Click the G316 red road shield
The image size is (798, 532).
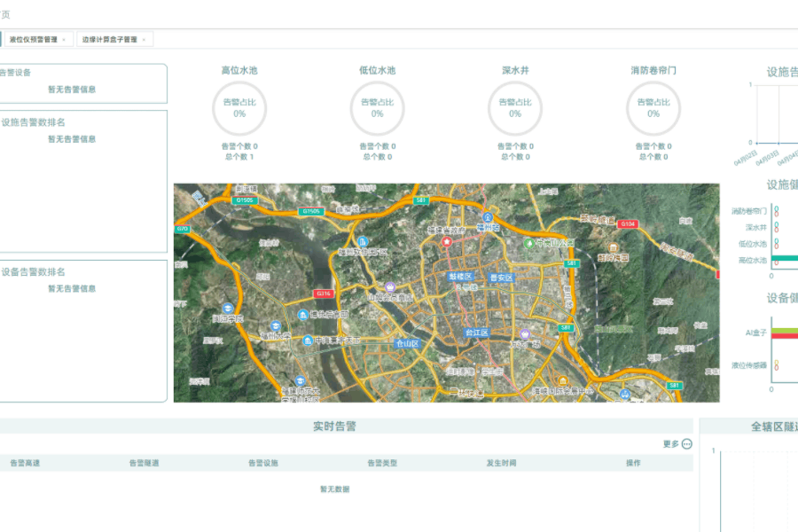click(x=324, y=293)
